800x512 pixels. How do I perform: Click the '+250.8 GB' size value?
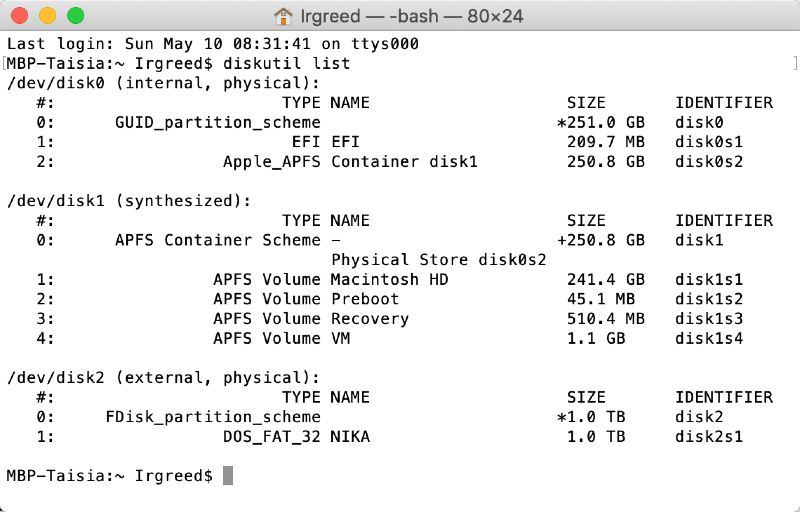(x=601, y=240)
